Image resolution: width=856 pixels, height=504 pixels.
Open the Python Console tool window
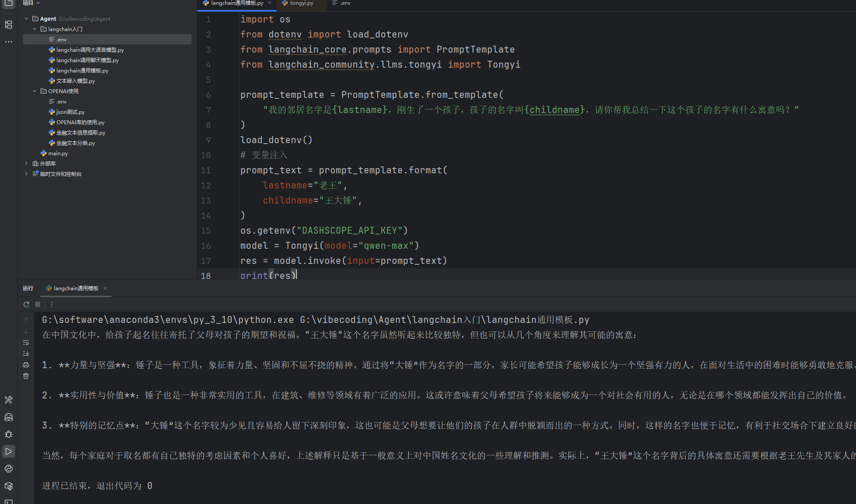[9, 469]
